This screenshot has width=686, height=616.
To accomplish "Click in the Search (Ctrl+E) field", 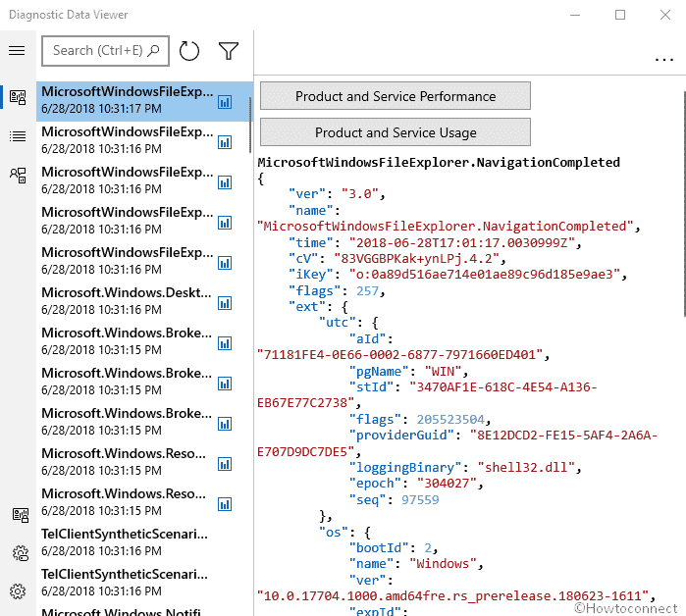I will coord(103,50).
